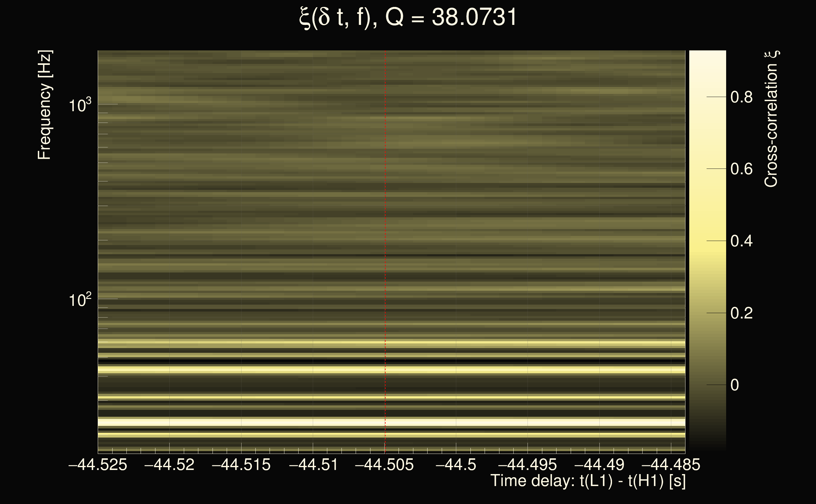The image size is (816, 504).
Task: Click the 10³ frequency axis tick label
Action: (x=80, y=105)
